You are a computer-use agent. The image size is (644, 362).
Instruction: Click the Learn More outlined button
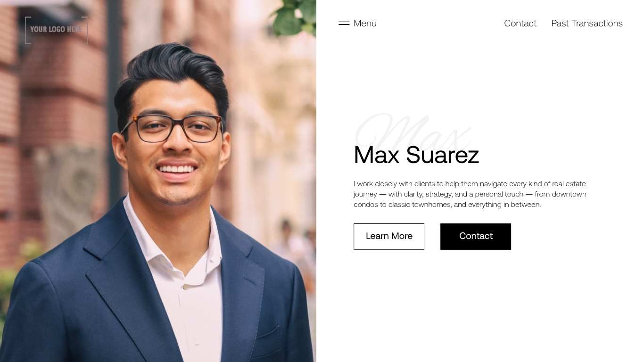tap(389, 236)
